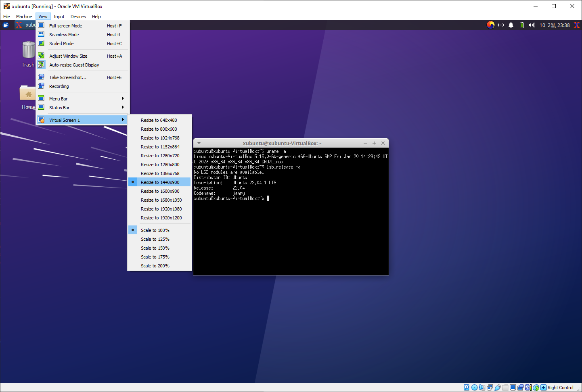Viewport: 582px width, 392px height.
Task: Click the 'Right Control' host key label
Action: (x=560, y=388)
